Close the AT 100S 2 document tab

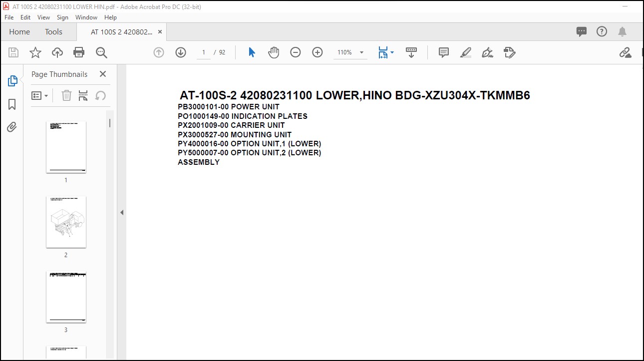[160, 31]
